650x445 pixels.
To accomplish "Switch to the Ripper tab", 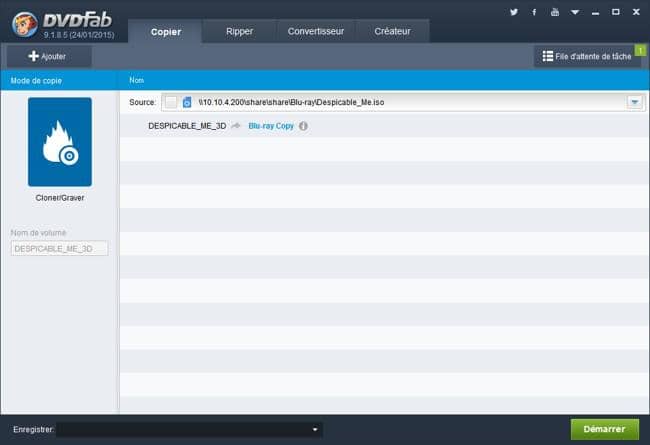I will (x=239, y=31).
